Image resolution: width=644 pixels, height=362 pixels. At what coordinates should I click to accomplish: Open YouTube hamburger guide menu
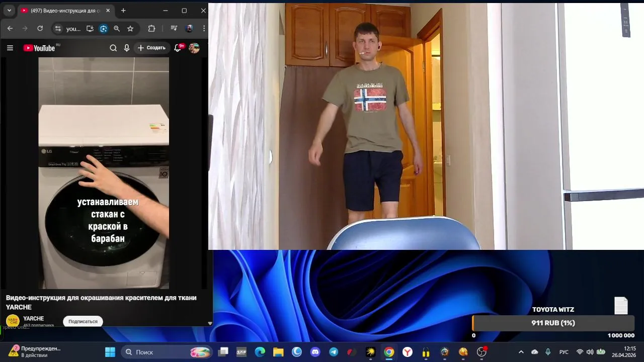[10, 48]
